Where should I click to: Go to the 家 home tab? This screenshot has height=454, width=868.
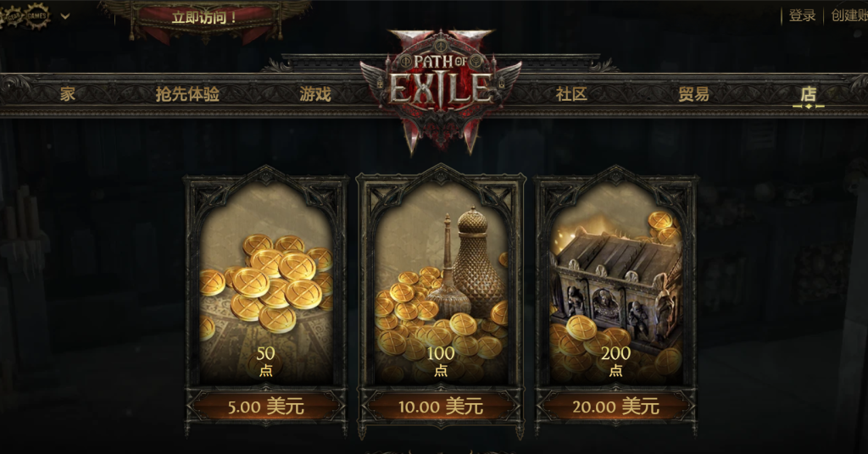pyautogui.click(x=68, y=94)
